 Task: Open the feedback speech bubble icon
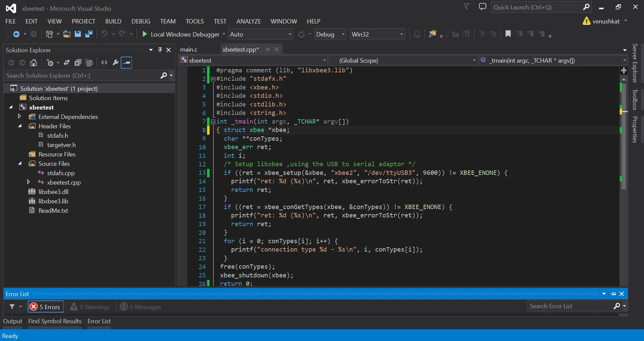[x=482, y=7]
